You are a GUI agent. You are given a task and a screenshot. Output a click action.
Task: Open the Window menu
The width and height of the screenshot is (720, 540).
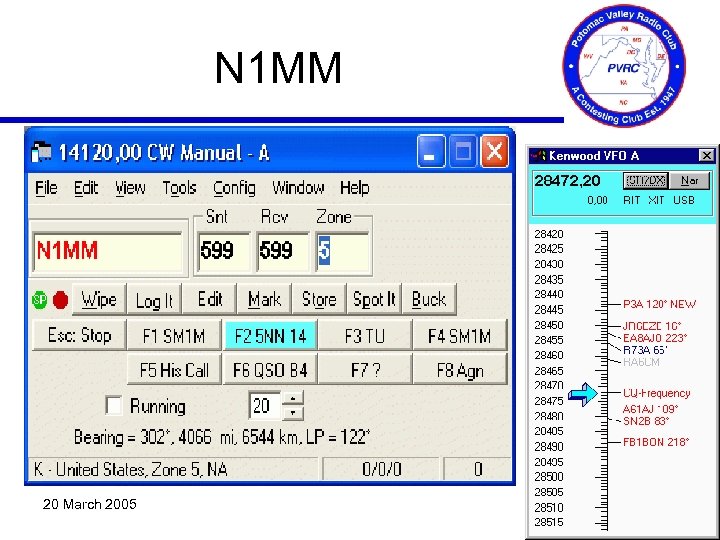coord(298,188)
